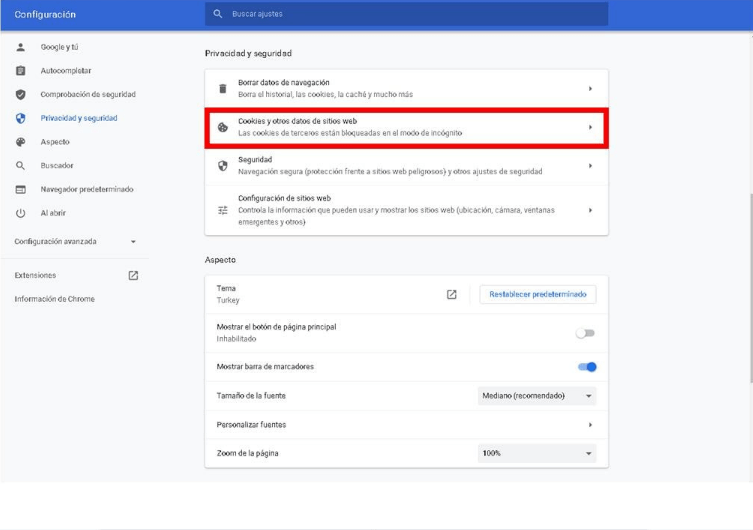Click the shield check icon for Comprobación de seguridad
Screen dimensions: 753x530
(x=20, y=95)
